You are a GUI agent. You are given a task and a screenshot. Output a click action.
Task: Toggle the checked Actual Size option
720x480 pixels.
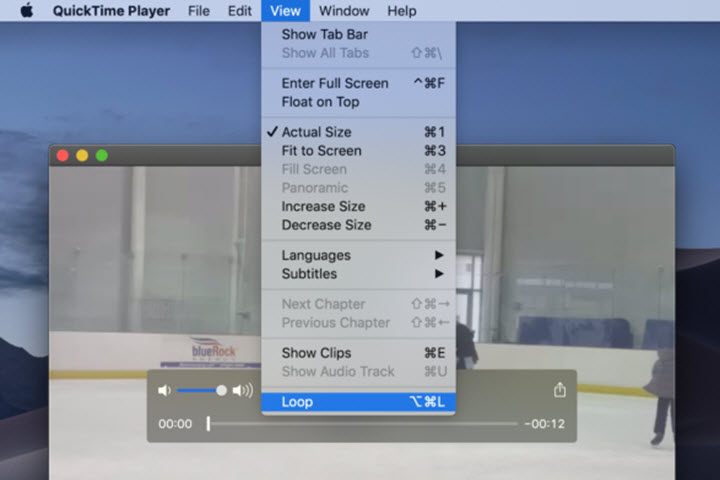coord(359,132)
